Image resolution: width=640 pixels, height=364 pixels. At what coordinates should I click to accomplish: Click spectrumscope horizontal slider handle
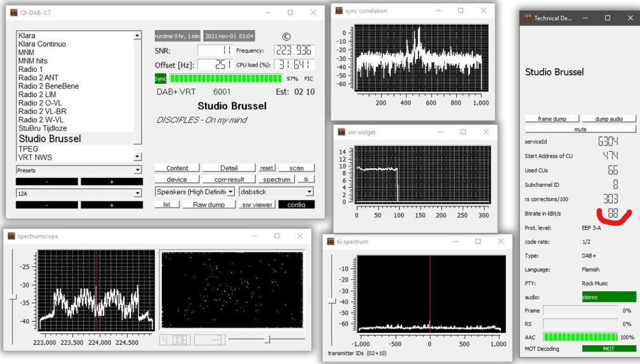click(x=267, y=339)
